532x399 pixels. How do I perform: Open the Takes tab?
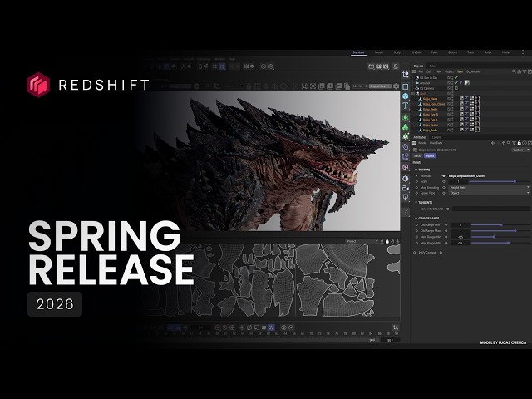point(433,66)
